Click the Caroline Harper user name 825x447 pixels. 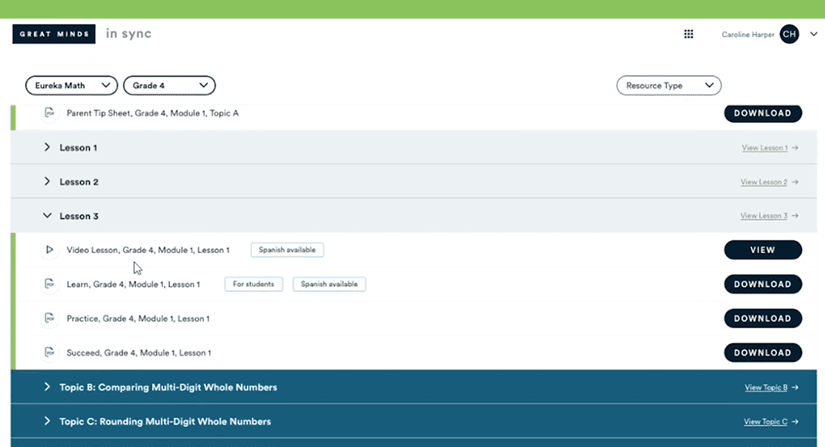click(x=748, y=35)
